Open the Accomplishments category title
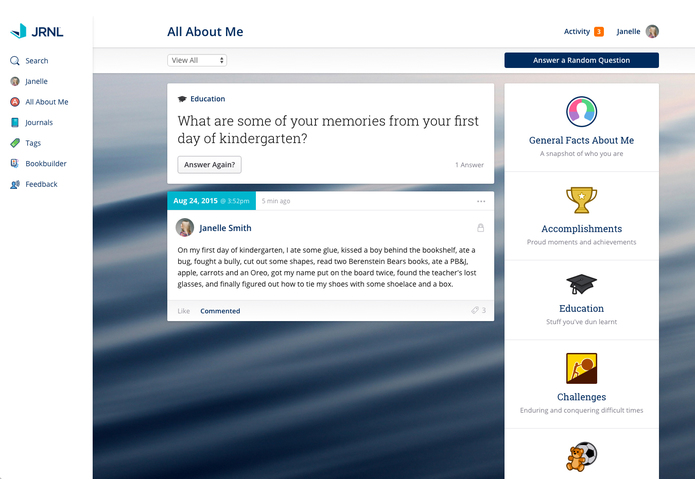Viewport: 695px width, 494px height. point(582,229)
